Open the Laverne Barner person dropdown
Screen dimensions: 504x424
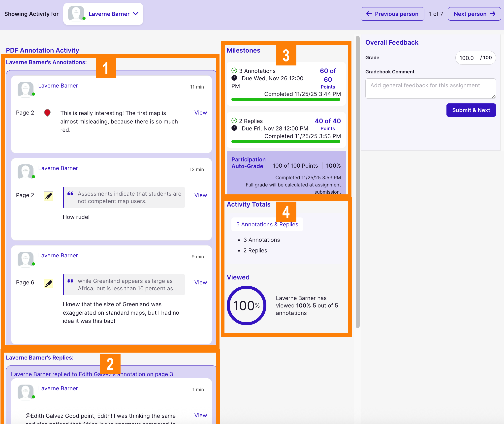(x=135, y=14)
